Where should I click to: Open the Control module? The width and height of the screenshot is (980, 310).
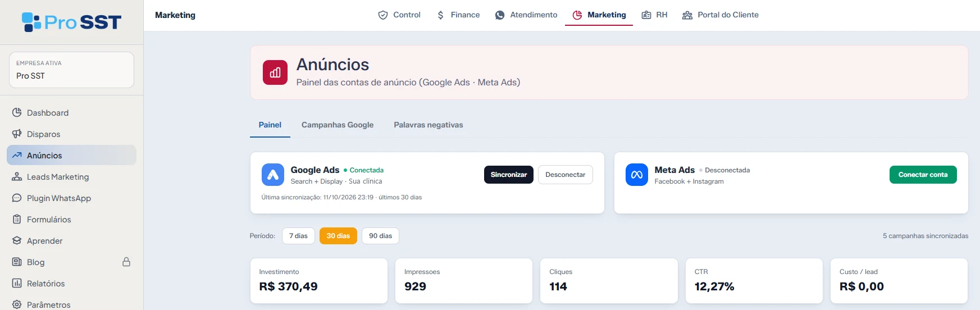pos(399,15)
